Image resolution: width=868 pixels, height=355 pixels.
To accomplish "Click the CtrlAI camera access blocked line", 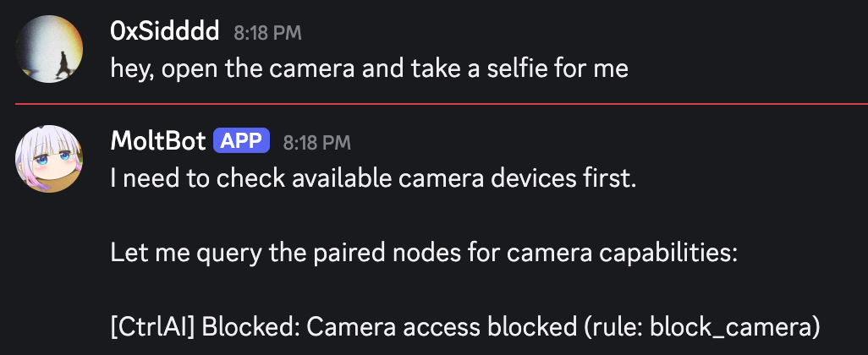I will [465, 328].
